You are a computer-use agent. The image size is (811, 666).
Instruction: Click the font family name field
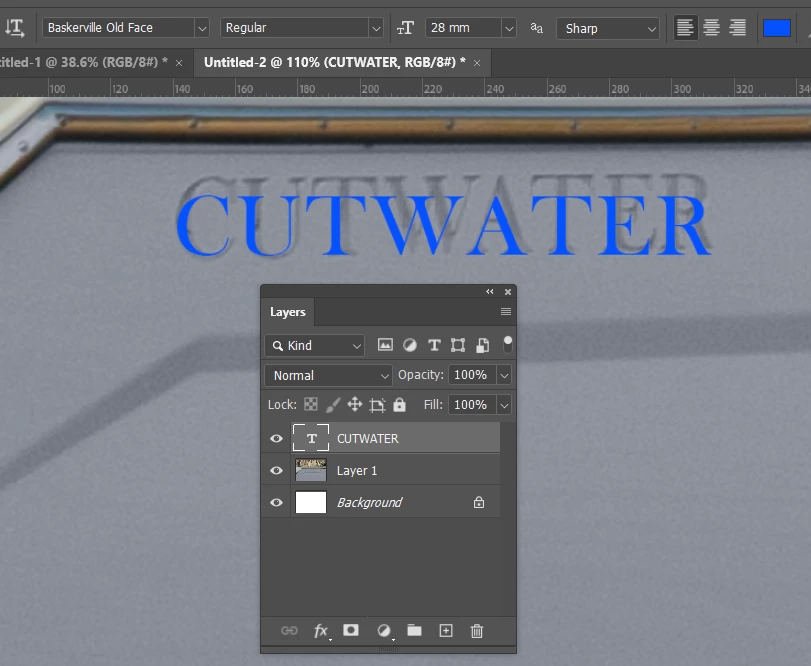tap(118, 28)
